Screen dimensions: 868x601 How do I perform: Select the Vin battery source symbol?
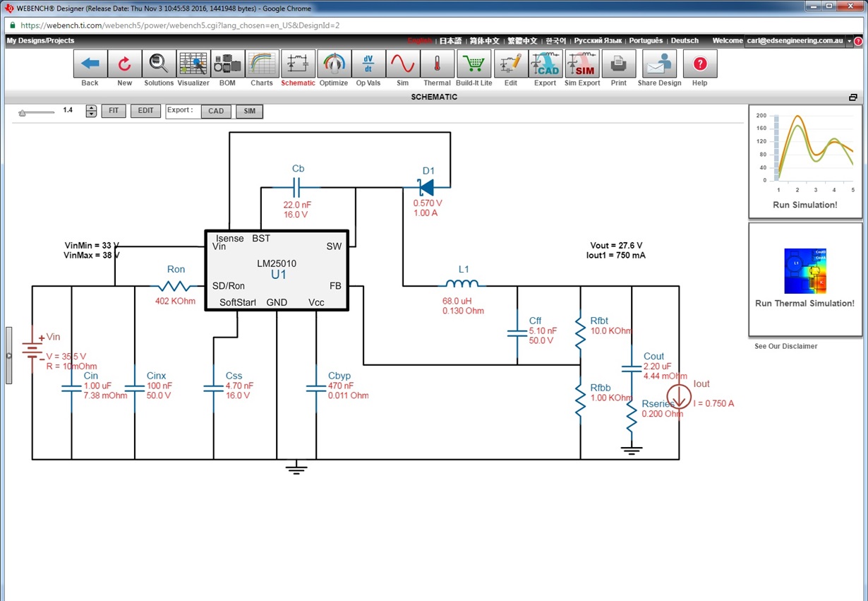32,348
